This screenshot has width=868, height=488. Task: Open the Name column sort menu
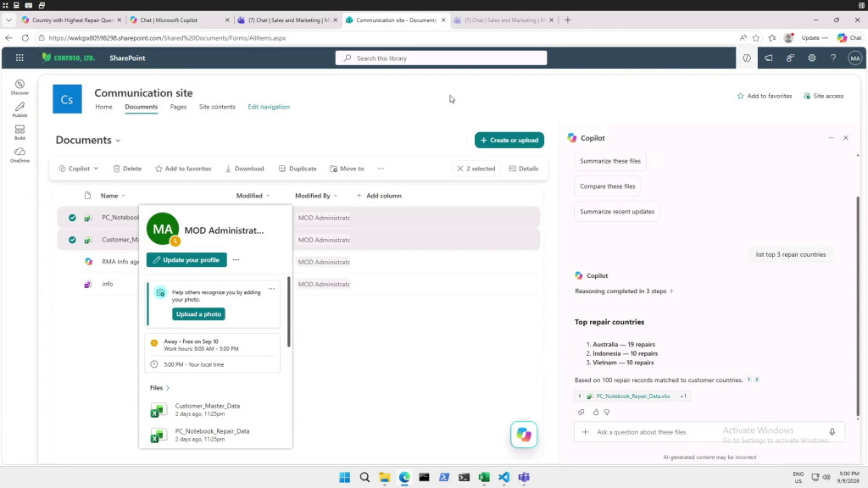[113, 196]
